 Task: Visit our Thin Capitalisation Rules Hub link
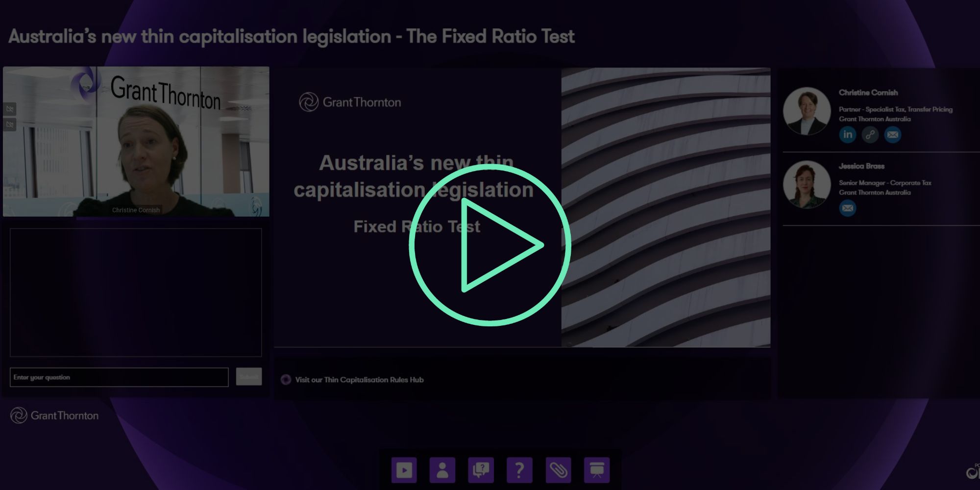(x=359, y=380)
